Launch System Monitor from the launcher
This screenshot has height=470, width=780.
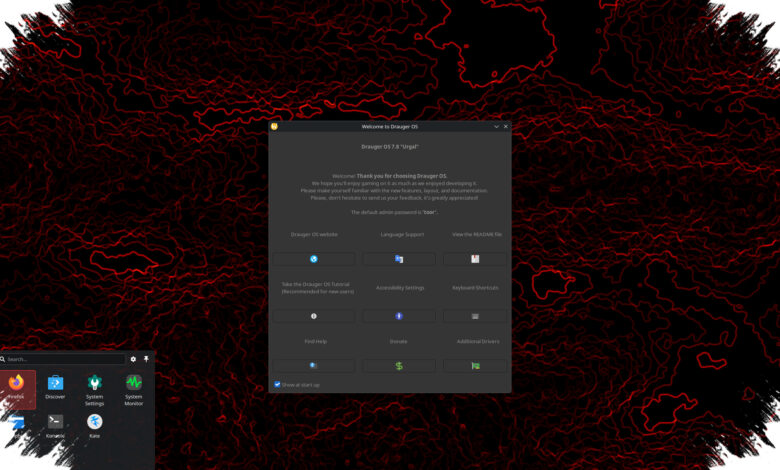(134, 390)
